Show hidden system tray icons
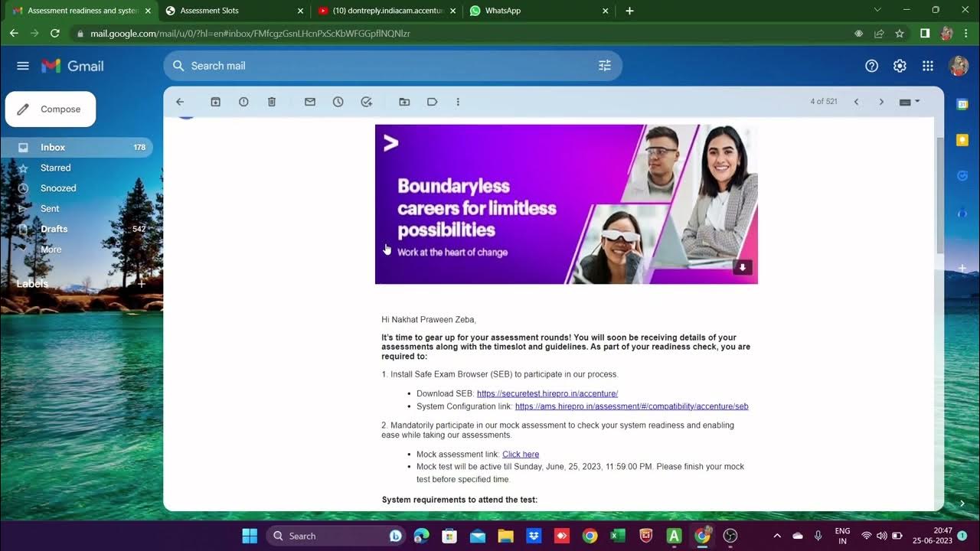The width and height of the screenshot is (980, 551). pos(777,536)
